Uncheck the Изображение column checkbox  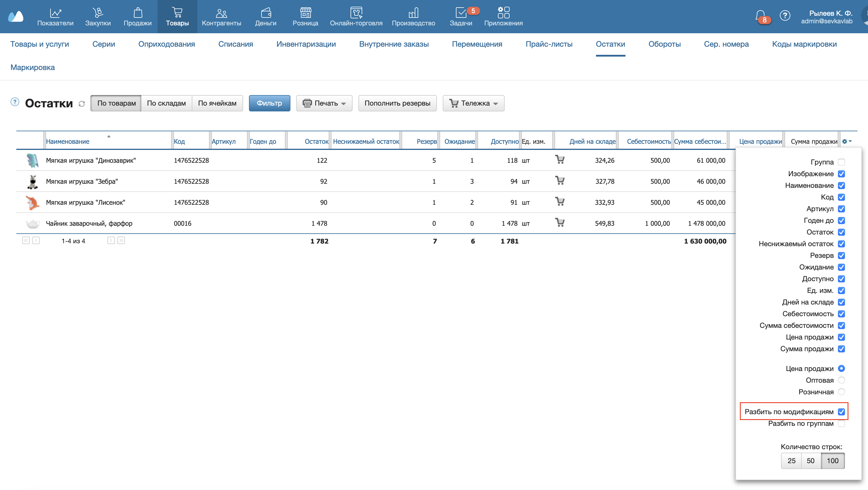[841, 174]
